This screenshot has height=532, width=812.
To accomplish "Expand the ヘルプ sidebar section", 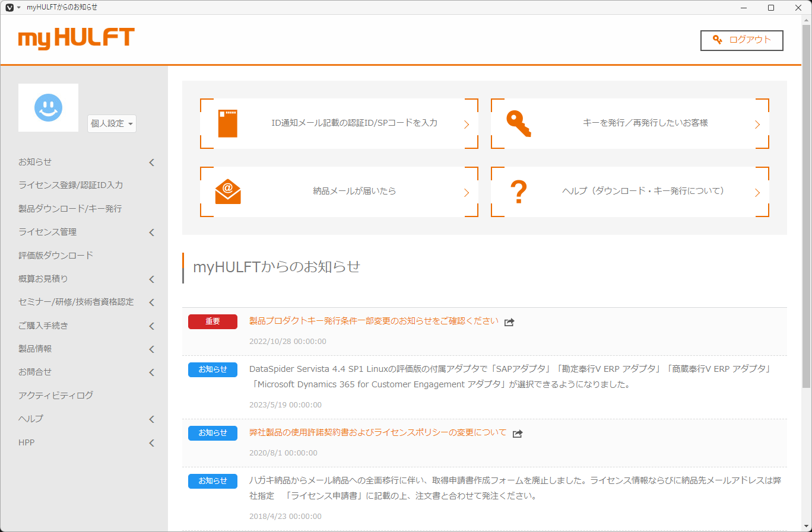I will pyautogui.click(x=152, y=418).
